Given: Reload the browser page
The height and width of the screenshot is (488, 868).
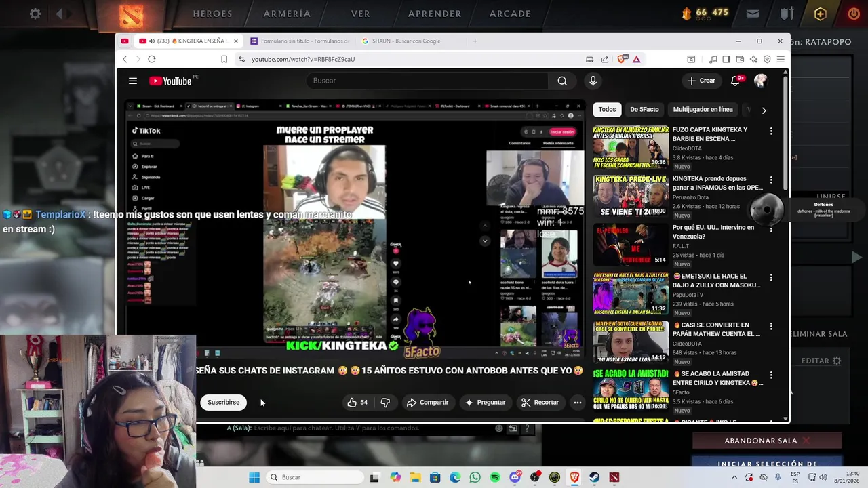Looking at the screenshot, I should tap(152, 59).
